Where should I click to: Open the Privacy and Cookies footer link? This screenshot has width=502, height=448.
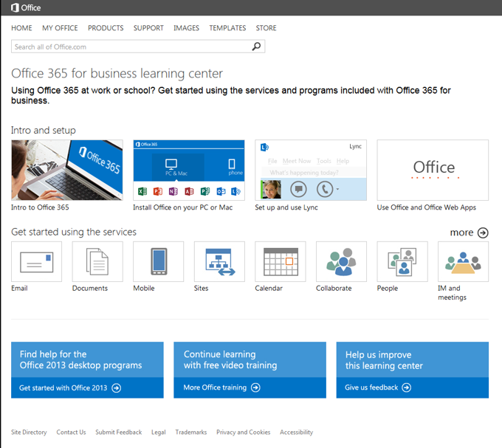[243, 433]
